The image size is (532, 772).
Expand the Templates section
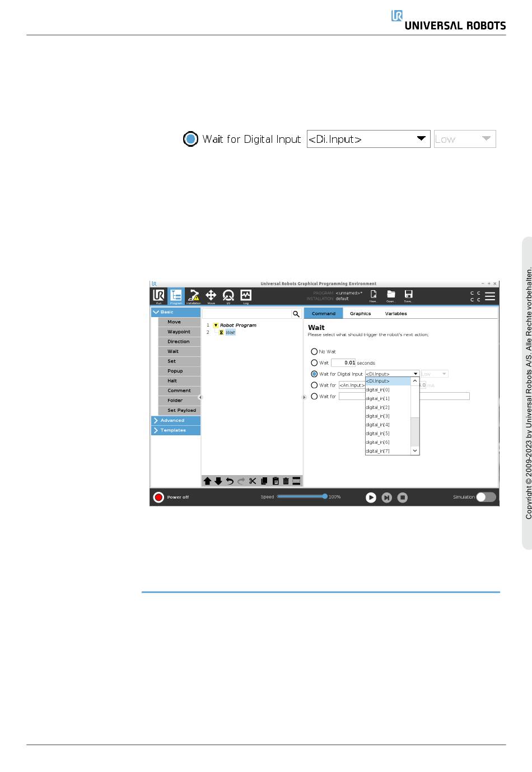click(x=176, y=430)
